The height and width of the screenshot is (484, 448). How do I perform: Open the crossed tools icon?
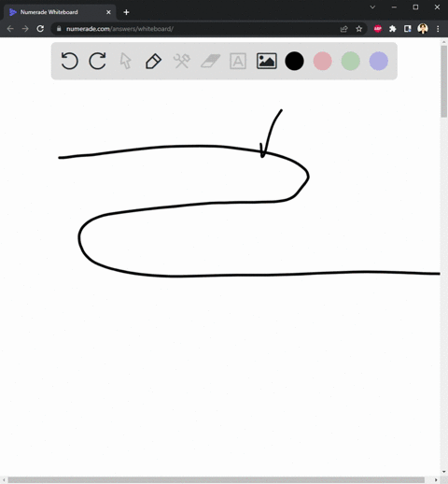click(182, 61)
